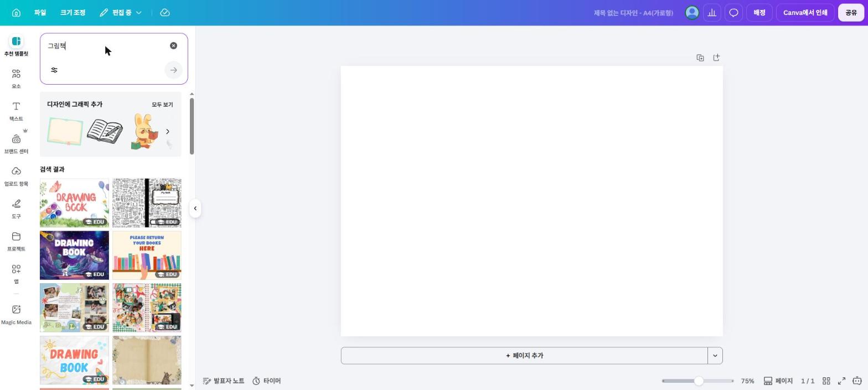Open the 업로드 항목 panel
868x390 pixels.
point(16,176)
